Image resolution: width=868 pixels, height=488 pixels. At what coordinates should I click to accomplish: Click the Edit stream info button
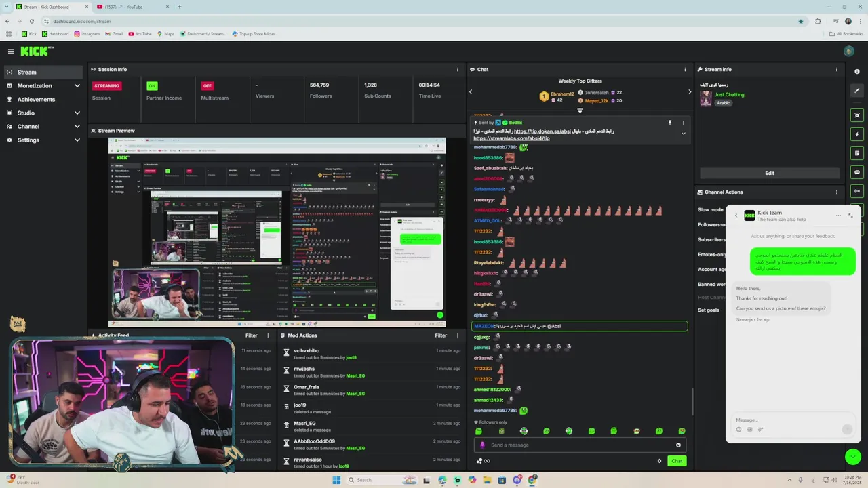pyautogui.click(x=769, y=173)
